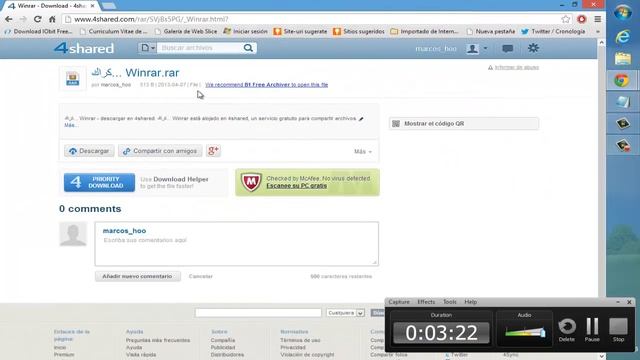
Task: Open Internet Explorer from the taskbar
Action: tap(623, 37)
